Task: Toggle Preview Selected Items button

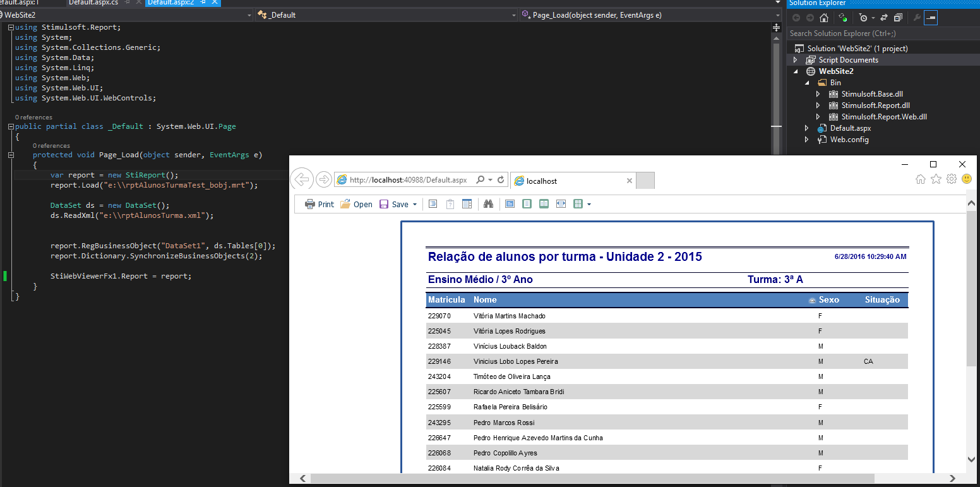Action: tap(931, 18)
